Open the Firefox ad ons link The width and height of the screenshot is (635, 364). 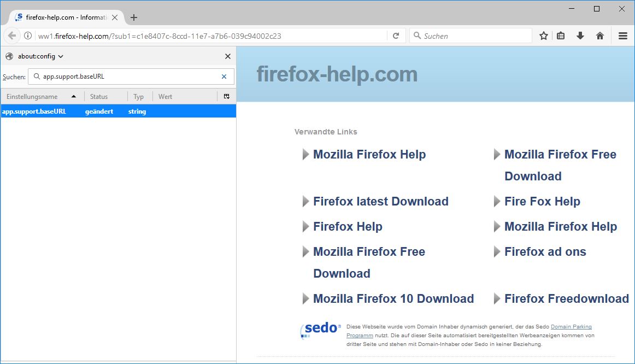point(545,251)
